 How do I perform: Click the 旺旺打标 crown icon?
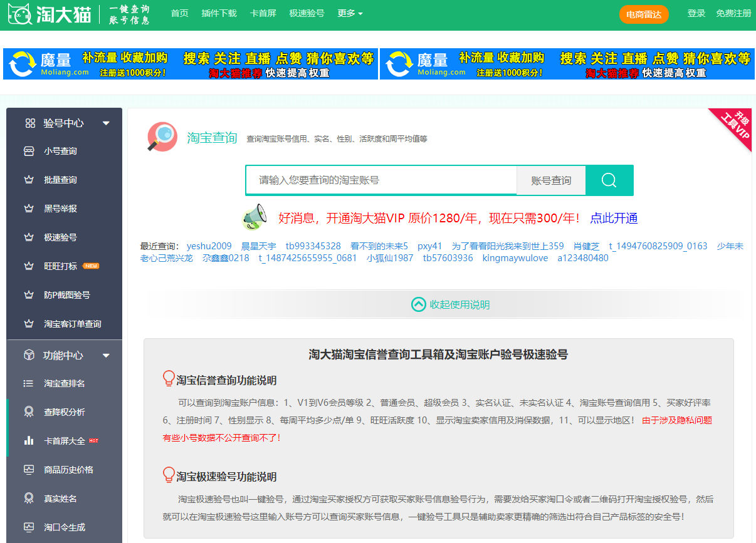coord(28,266)
